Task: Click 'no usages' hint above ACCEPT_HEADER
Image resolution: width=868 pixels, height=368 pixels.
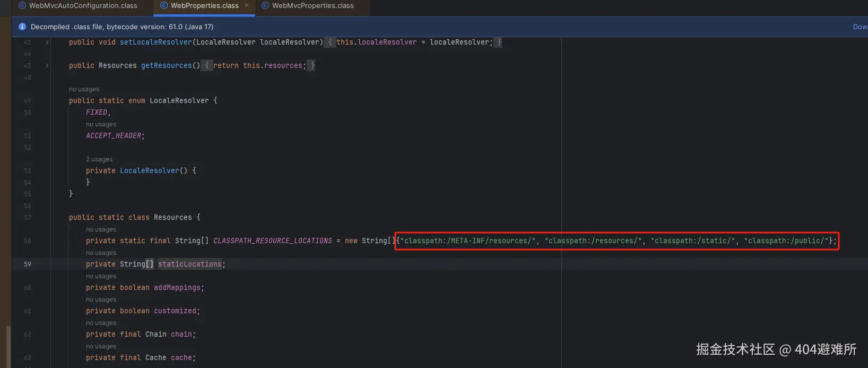Action: coord(101,124)
